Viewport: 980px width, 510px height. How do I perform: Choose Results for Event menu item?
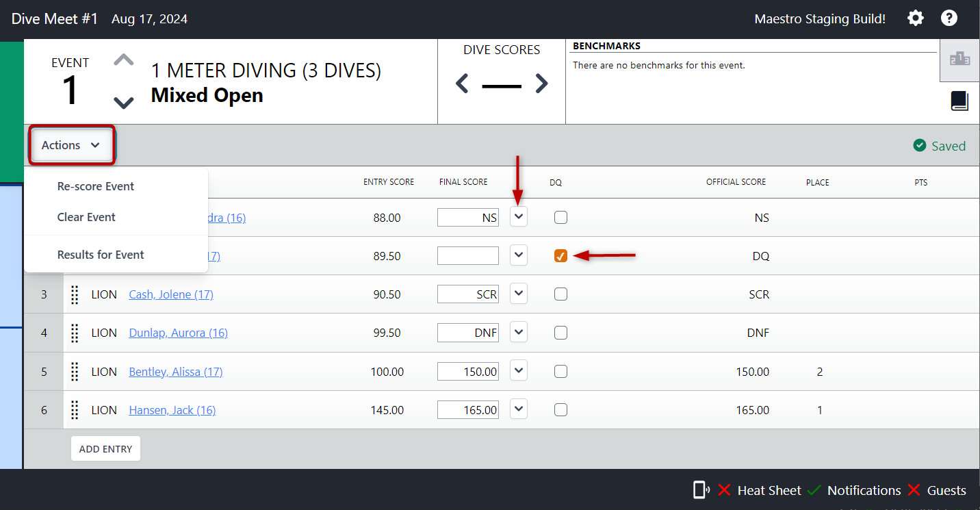[x=101, y=255]
